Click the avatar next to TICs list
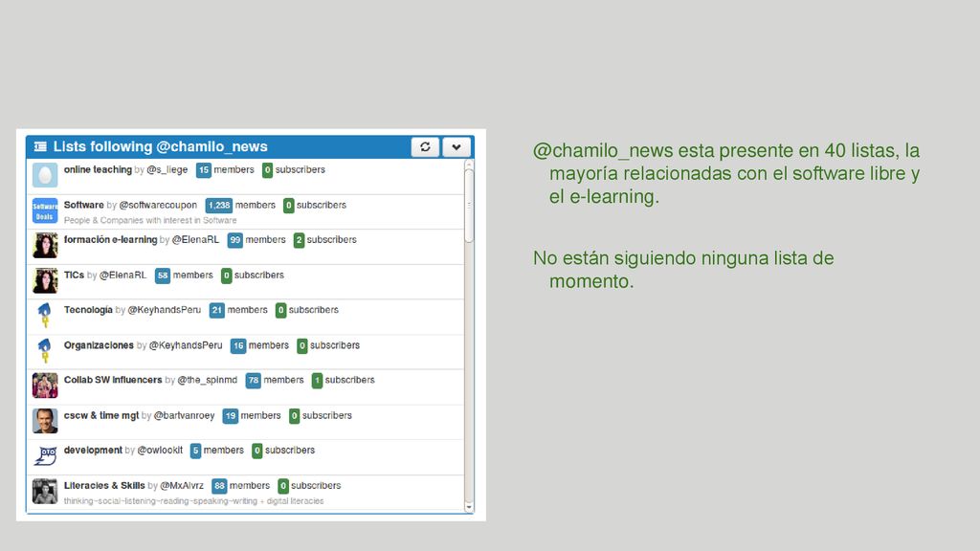 click(45, 280)
